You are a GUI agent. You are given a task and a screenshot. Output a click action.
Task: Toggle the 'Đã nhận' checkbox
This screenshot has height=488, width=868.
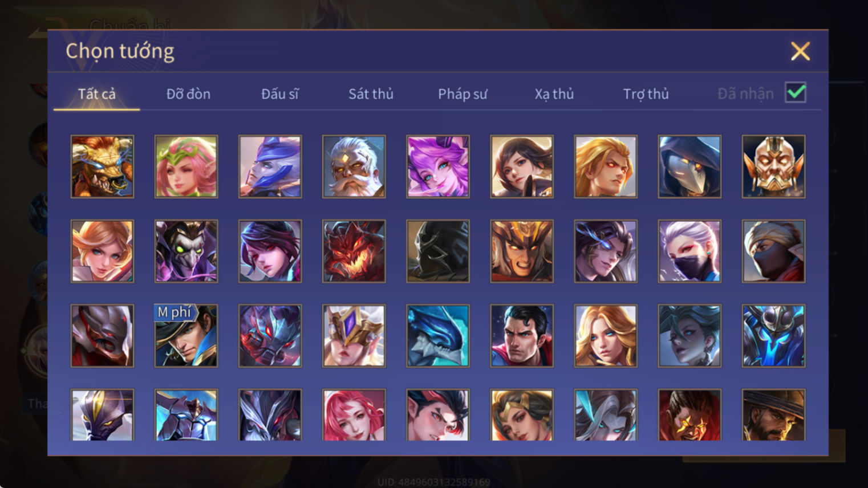[796, 92]
